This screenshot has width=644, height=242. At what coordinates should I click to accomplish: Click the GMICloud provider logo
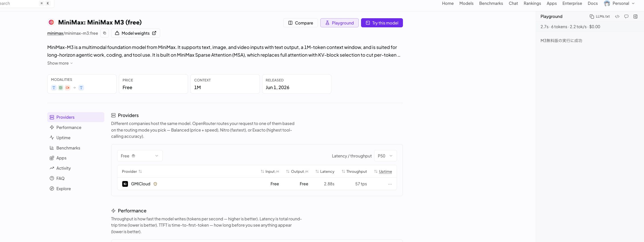click(125, 184)
